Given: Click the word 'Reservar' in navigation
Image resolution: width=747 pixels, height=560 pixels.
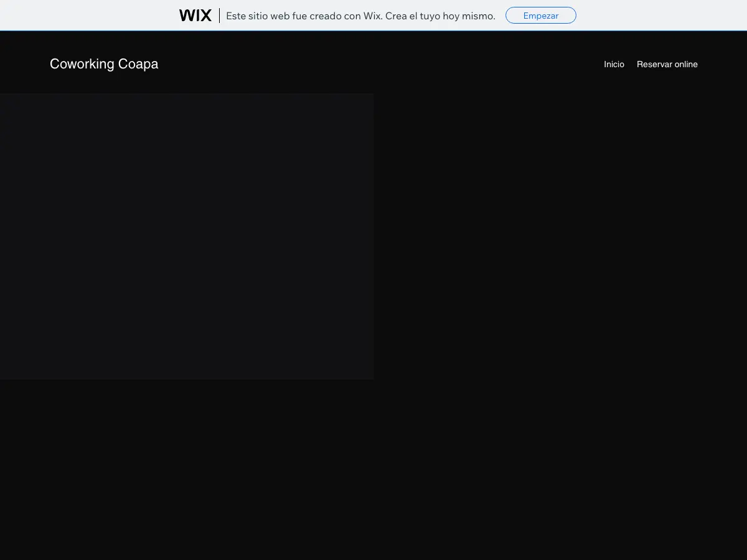Looking at the screenshot, I should [652, 64].
